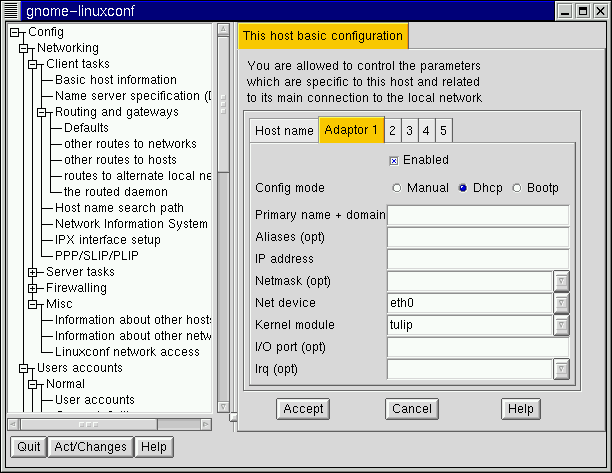Switch to adaptor tab 2
Screen dimensions: 612x473
[393, 131]
